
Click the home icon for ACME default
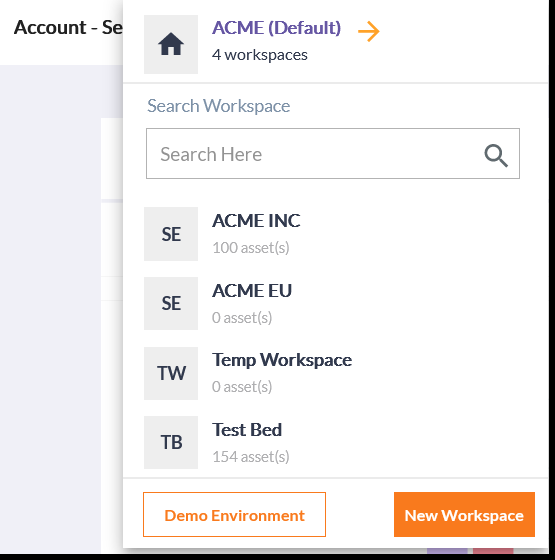(x=171, y=44)
